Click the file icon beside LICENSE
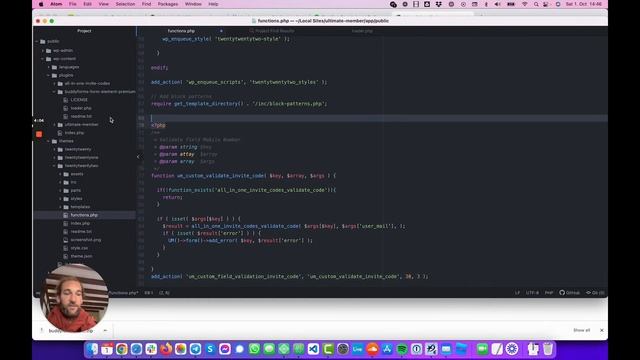Screen dimensions: 640x360 66,100
